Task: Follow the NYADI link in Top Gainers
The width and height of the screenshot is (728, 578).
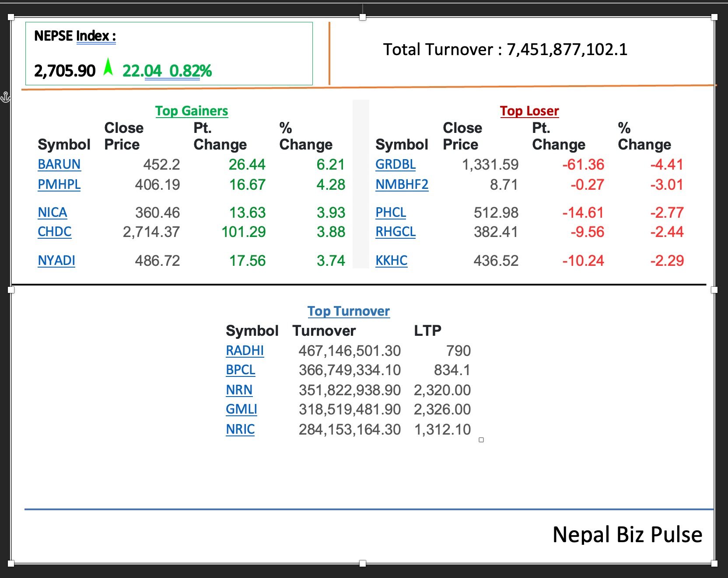Action: (56, 261)
